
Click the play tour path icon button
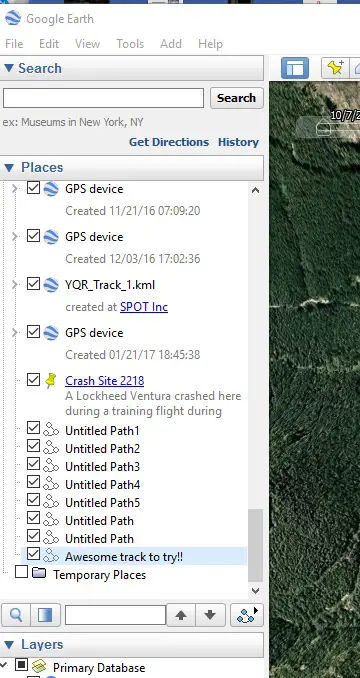[247, 615]
